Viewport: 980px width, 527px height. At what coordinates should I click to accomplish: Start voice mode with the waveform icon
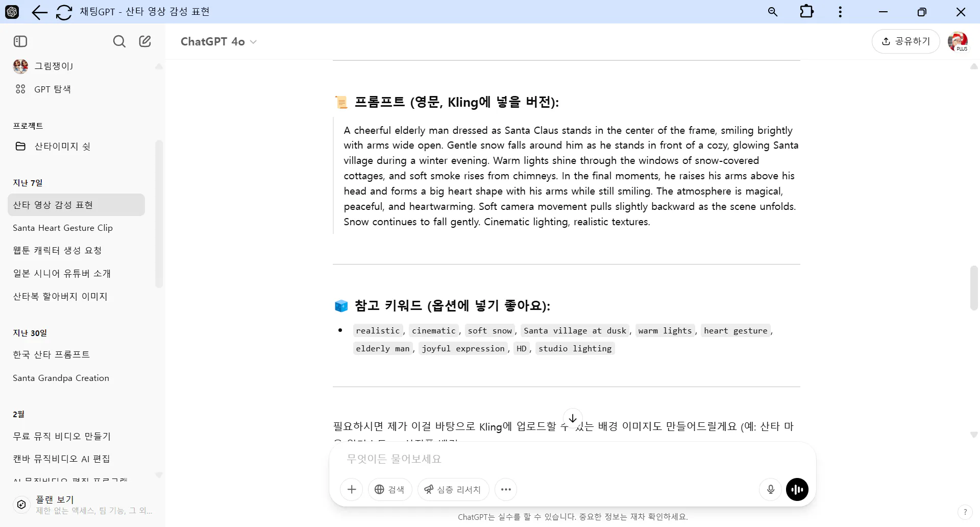pos(797,489)
